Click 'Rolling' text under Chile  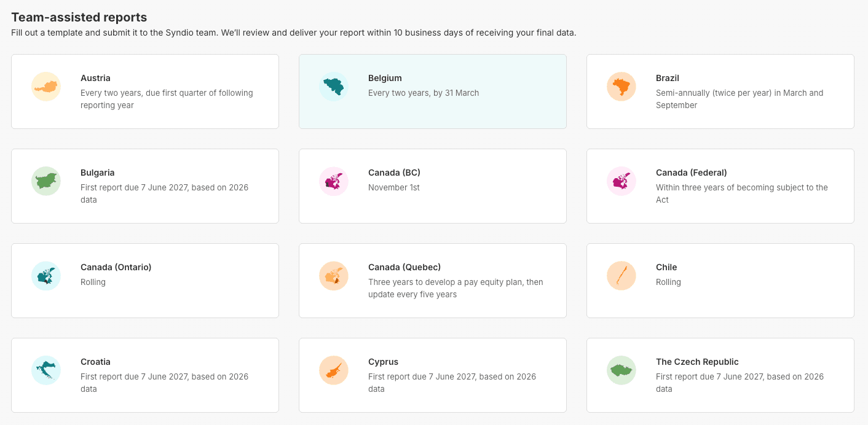click(x=668, y=282)
